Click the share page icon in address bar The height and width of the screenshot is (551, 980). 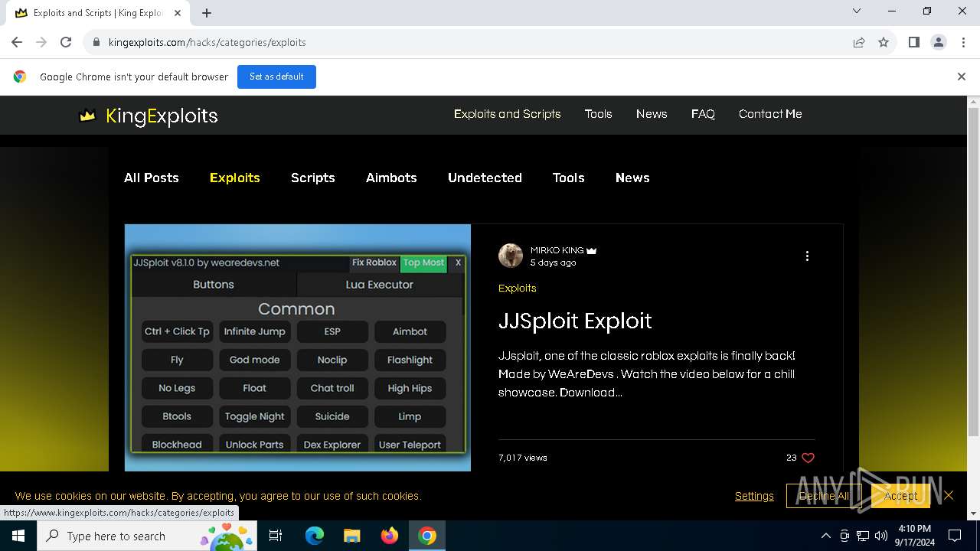[x=859, y=42]
